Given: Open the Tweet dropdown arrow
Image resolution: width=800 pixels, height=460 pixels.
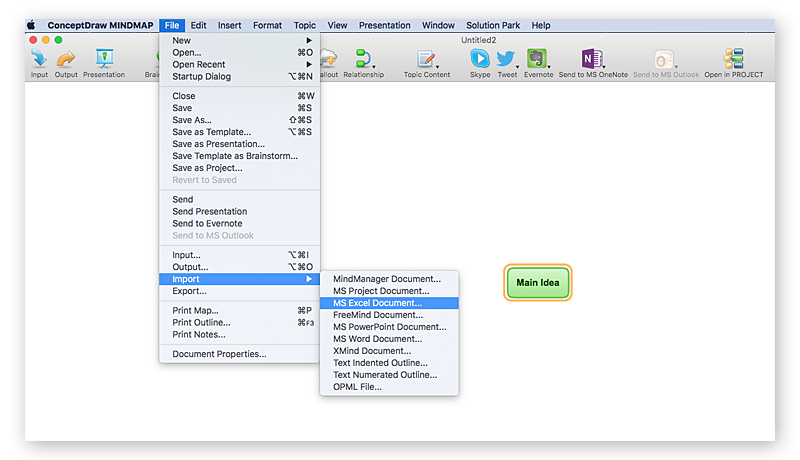Looking at the screenshot, I should click(517, 67).
